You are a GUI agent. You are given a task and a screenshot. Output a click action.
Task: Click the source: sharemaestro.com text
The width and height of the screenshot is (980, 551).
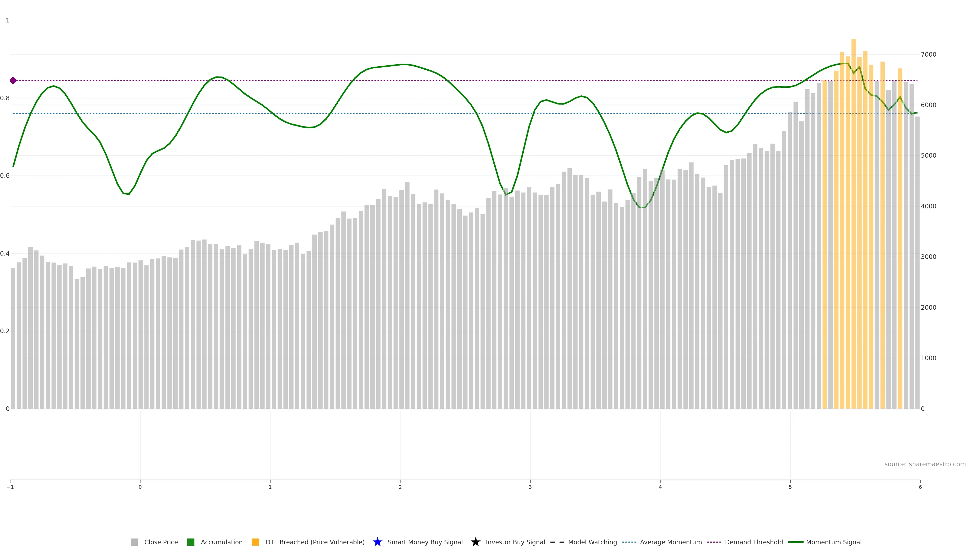click(925, 464)
